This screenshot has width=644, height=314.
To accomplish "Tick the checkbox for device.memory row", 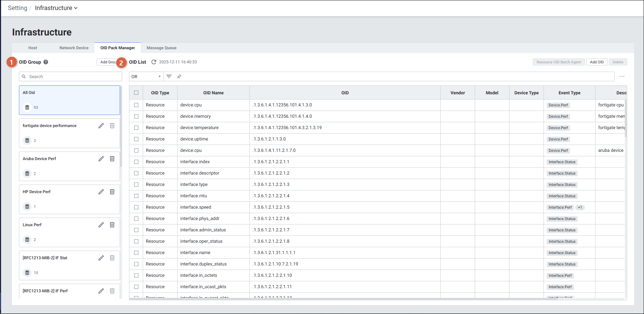I will pos(136,116).
